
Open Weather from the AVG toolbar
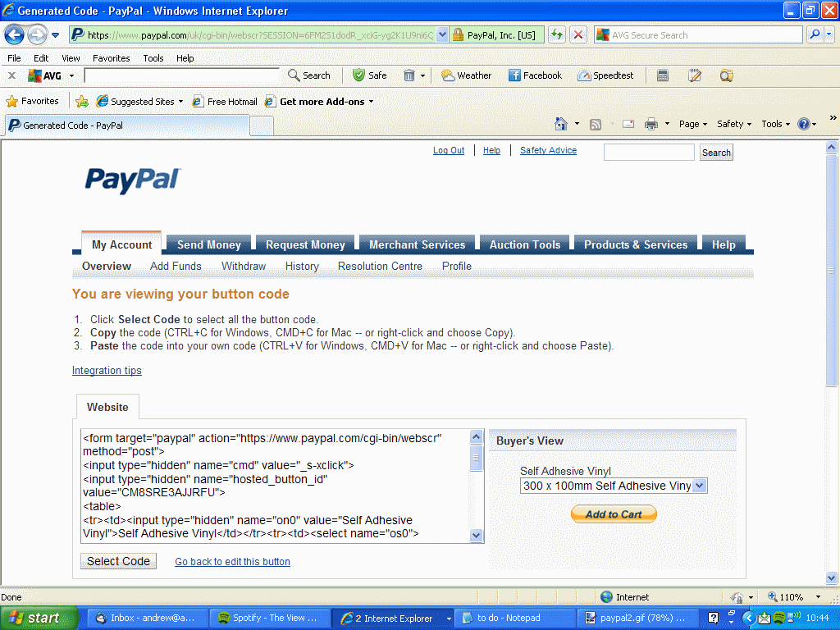click(x=466, y=75)
